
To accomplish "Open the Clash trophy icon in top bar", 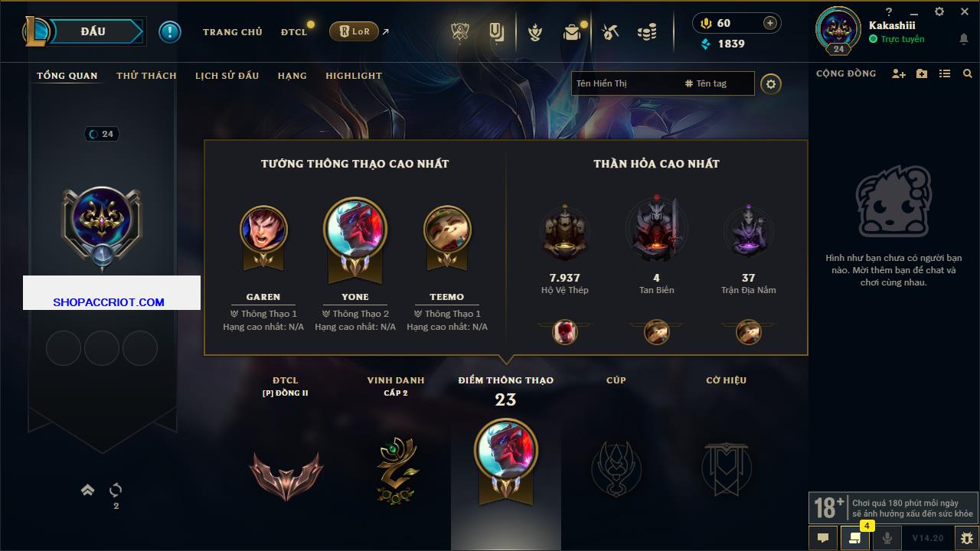I will [460, 32].
